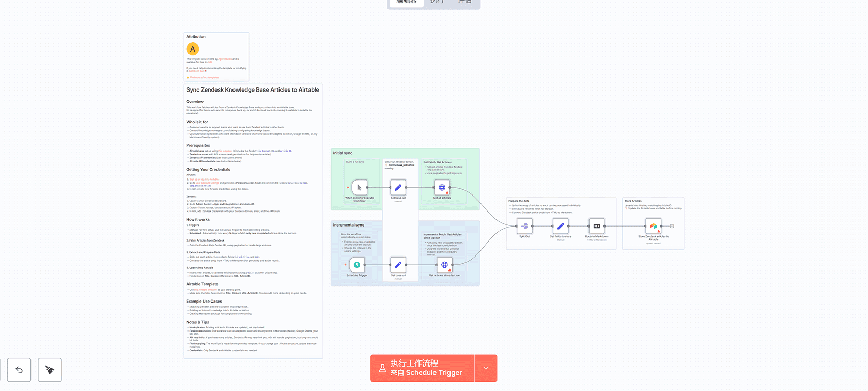Open the 'Set fields to store' pencil node

click(561, 226)
